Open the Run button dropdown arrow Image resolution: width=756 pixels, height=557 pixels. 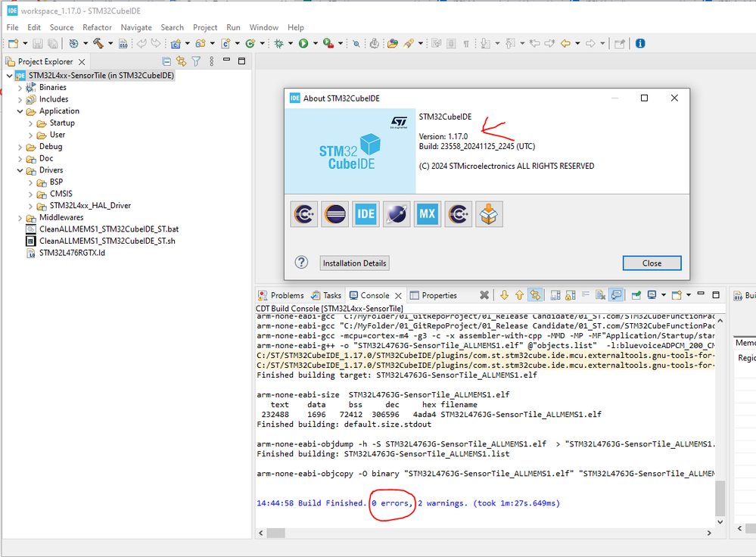[x=316, y=43]
